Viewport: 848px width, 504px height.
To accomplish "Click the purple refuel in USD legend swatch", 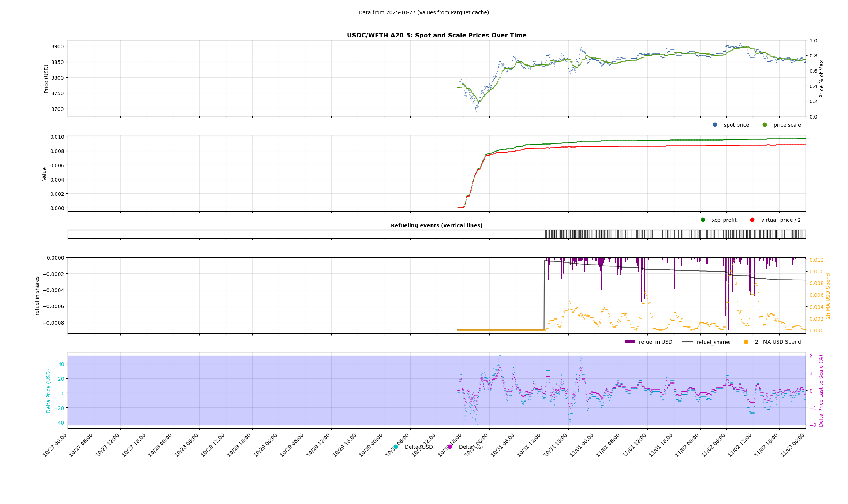I will (630, 342).
